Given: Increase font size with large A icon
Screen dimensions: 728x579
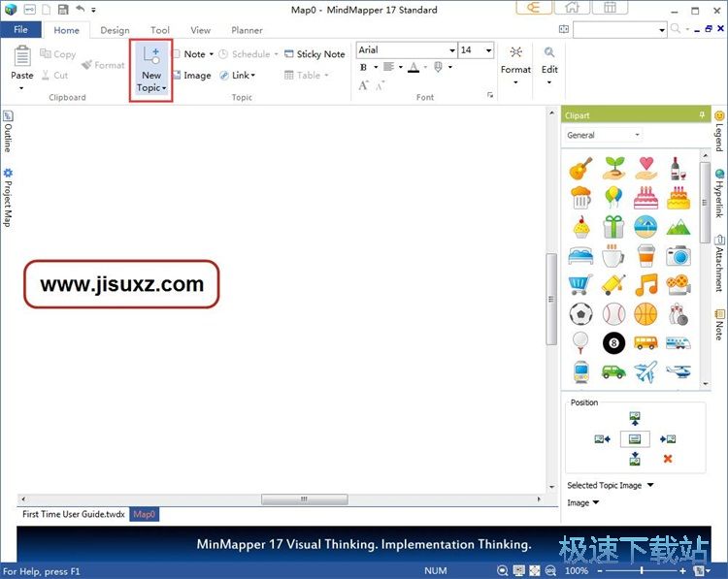Looking at the screenshot, I should (364, 85).
